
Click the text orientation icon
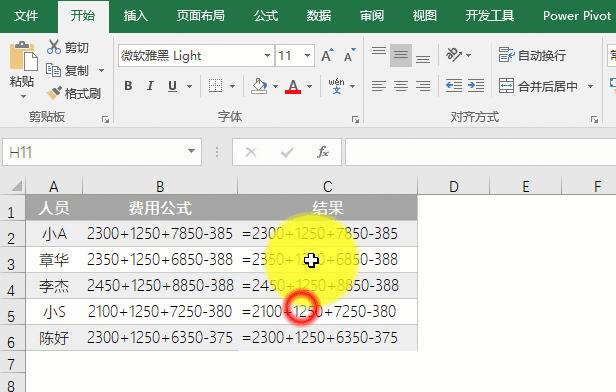454,55
